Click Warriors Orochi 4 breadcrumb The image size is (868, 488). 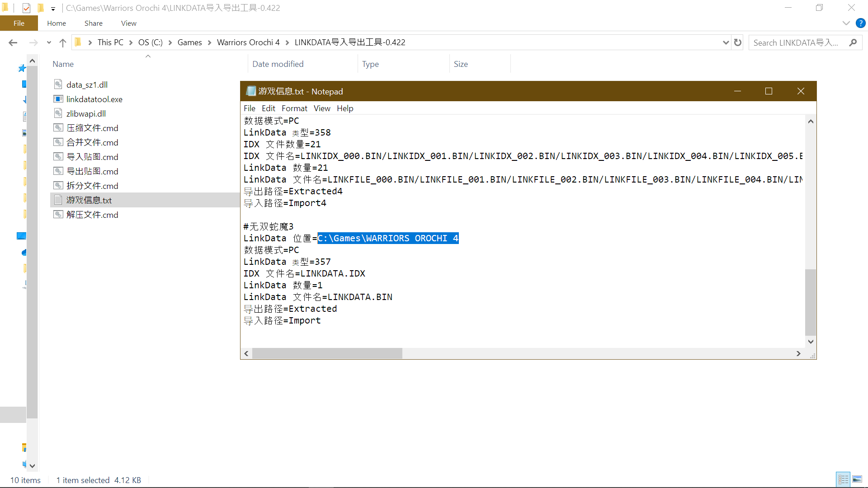pos(248,42)
